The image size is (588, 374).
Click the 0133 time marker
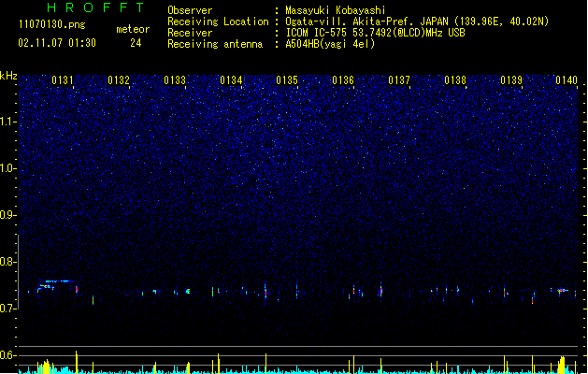175,80
